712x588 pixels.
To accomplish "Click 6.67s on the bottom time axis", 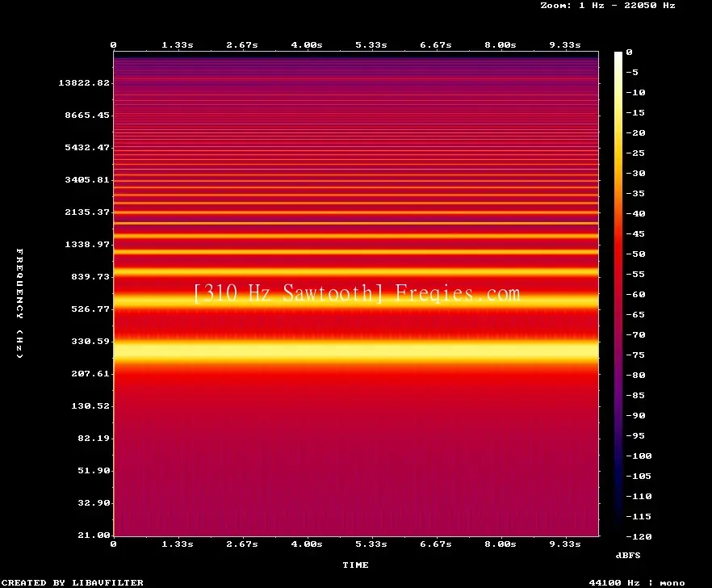I will coord(436,544).
